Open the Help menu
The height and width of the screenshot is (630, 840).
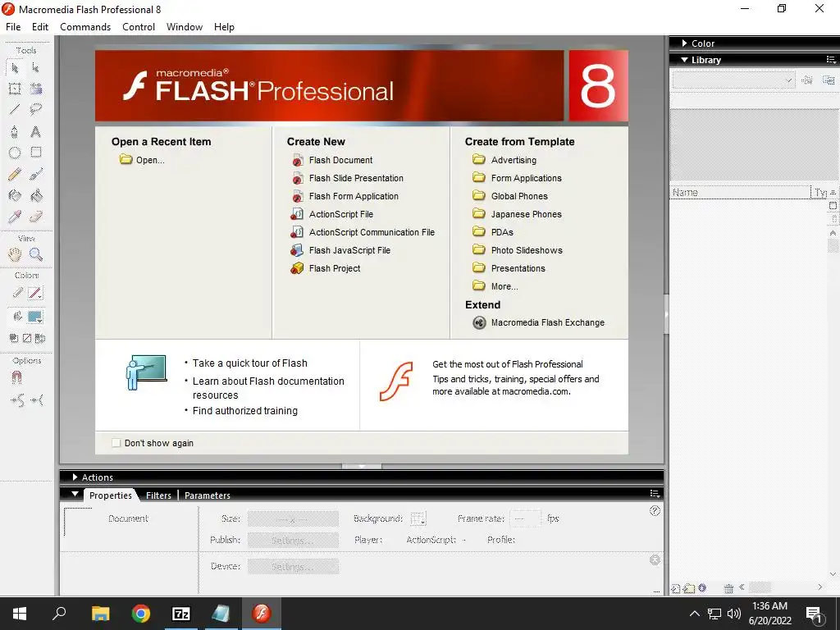(x=224, y=27)
